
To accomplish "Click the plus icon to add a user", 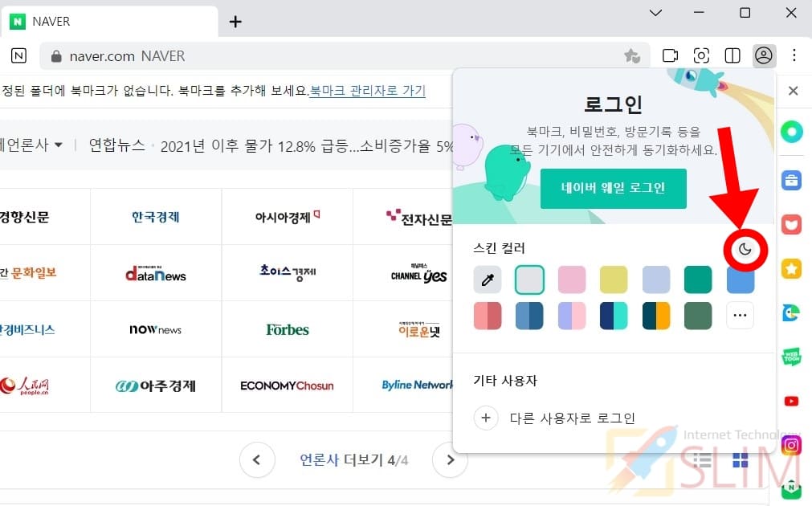I will pyautogui.click(x=486, y=418).
